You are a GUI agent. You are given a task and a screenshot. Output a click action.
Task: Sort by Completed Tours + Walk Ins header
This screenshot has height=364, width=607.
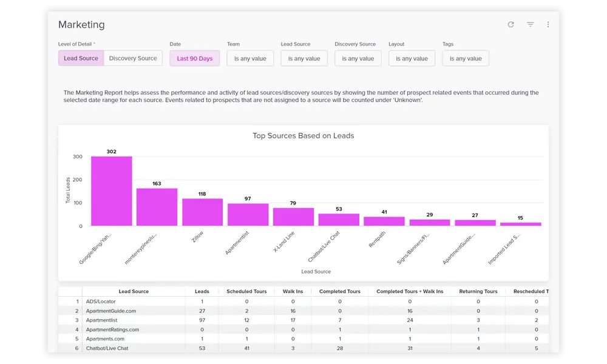click(x=410, y=291)
